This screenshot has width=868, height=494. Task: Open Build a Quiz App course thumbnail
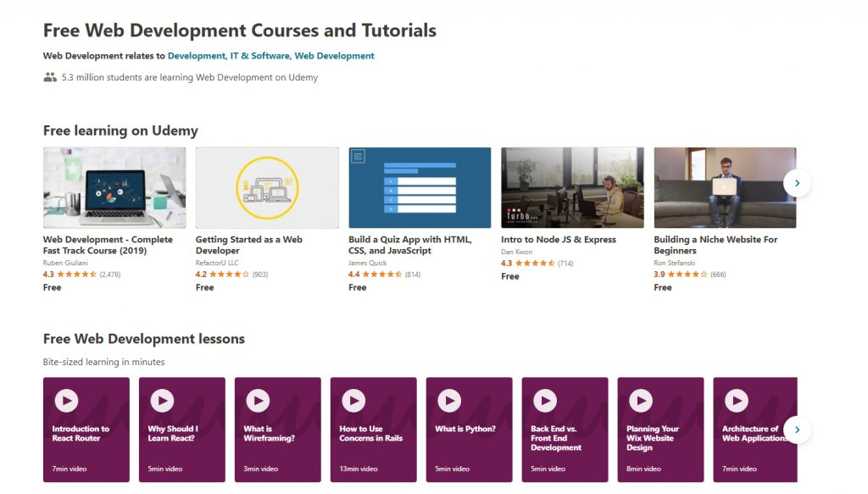420,187
